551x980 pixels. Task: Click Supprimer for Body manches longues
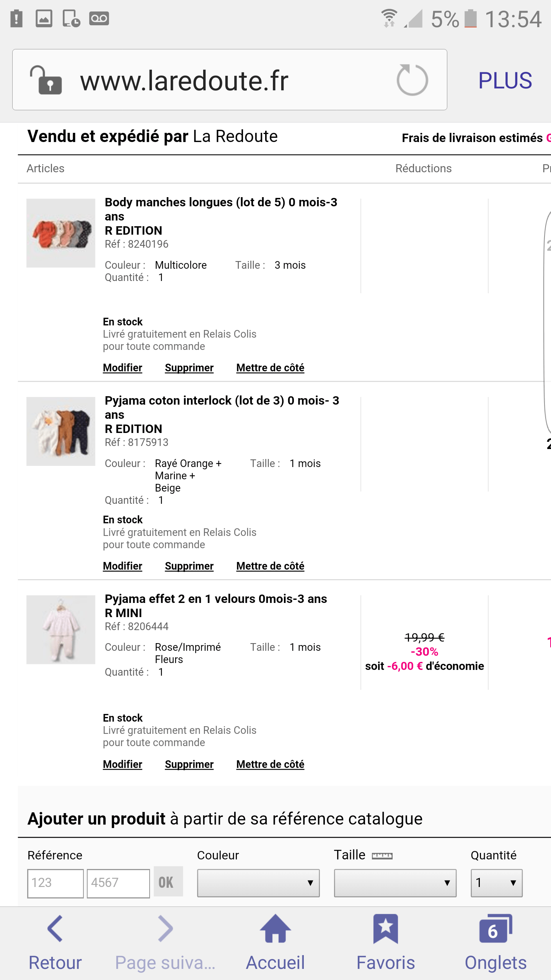click(x=189, y=368)
